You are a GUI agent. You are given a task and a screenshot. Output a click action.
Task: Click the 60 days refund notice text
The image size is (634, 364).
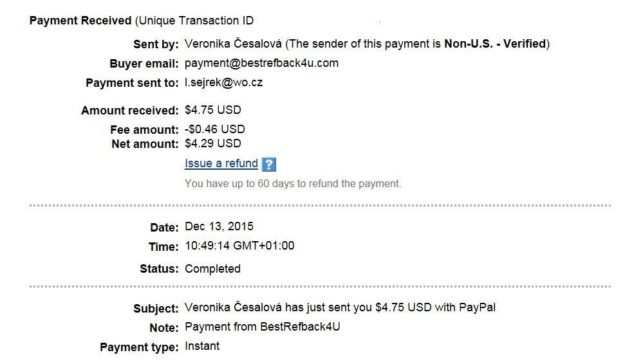(293, 184)
